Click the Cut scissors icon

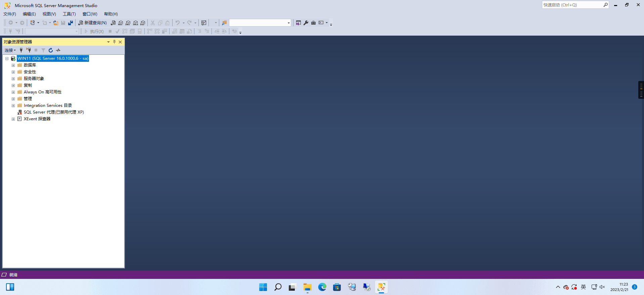coord(153,23)
